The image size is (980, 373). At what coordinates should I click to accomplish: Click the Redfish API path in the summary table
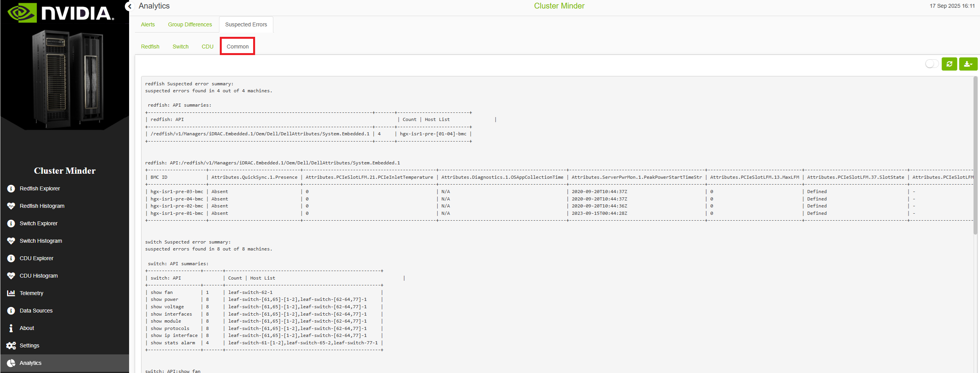pyautogui.click(x=260, y=134)
